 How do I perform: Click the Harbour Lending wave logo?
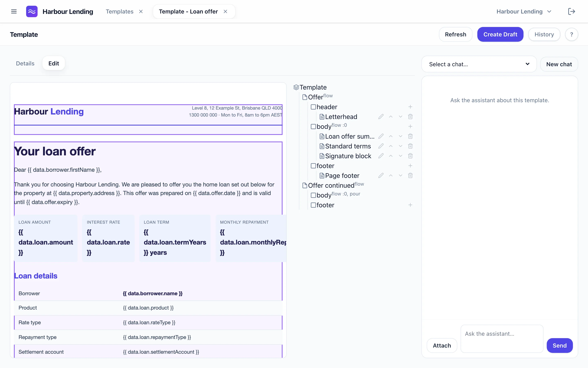click(32, 11)
